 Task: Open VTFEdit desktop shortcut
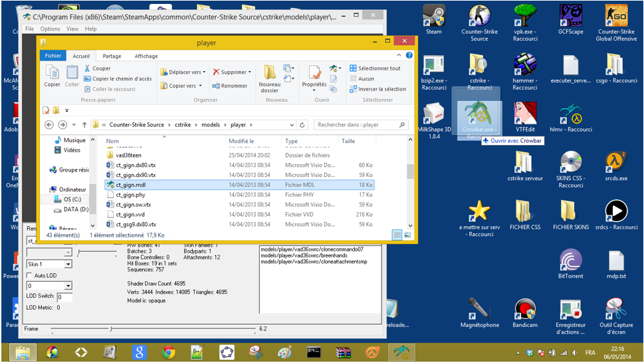pyautogui.click(x=525, y=117)
